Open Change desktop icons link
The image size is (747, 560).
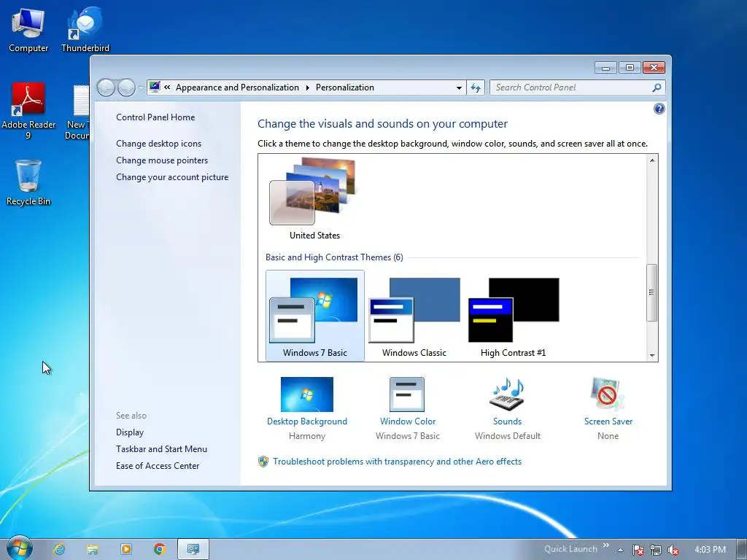pos(158,144)
